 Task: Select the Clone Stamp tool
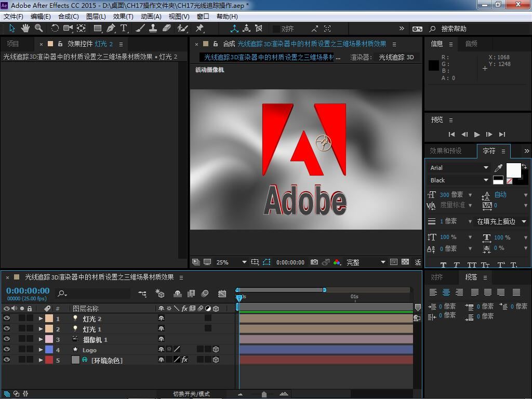tap(153, 29)
